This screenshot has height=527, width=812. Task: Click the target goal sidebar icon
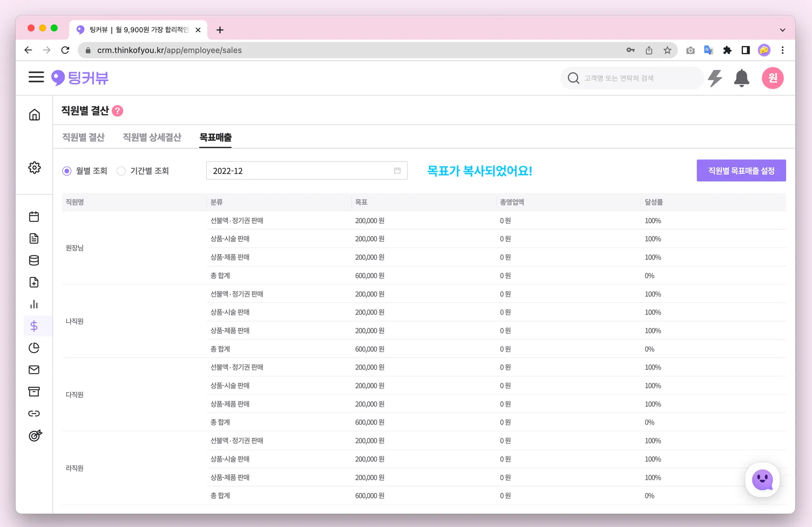(x=35, y=435)
